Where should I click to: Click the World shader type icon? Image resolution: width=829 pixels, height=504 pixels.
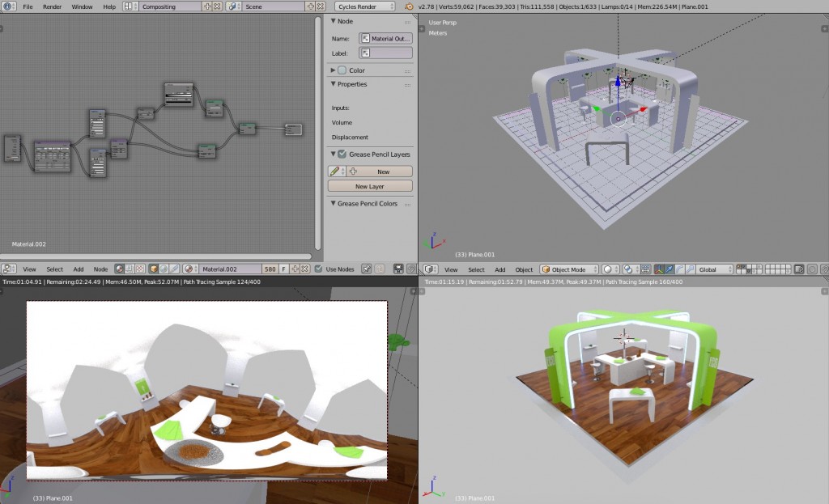coord(163,268)
